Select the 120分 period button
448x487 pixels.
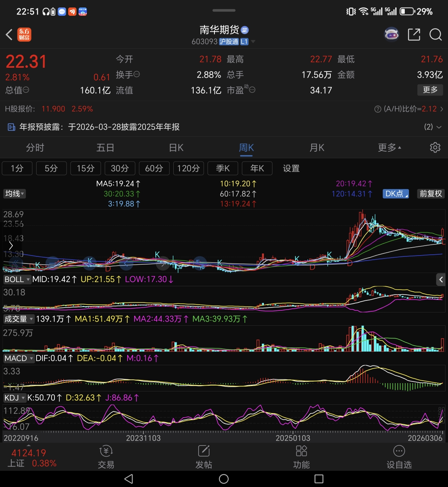[x=188, y=168]
